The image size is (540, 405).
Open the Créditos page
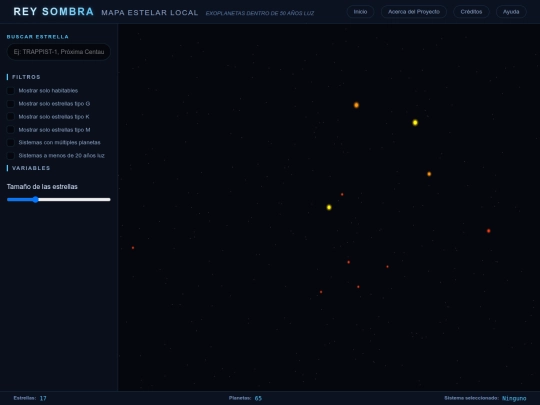471,12
